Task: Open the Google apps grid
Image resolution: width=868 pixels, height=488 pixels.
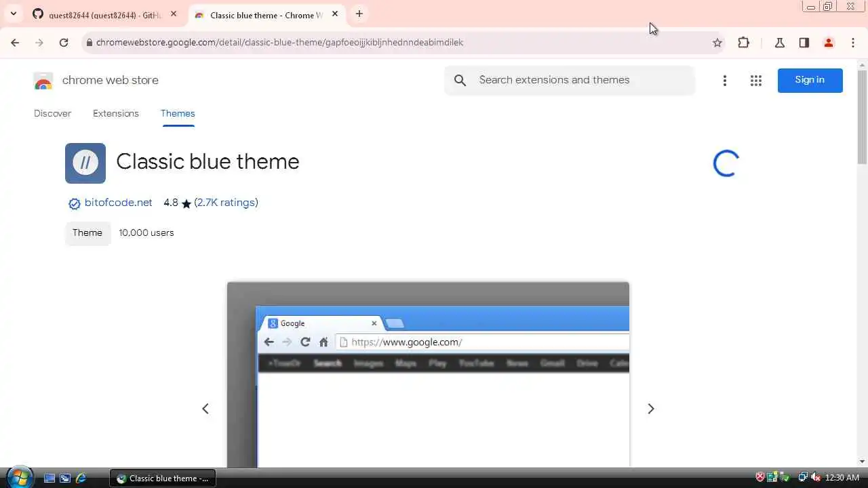Action: [756, 81]
